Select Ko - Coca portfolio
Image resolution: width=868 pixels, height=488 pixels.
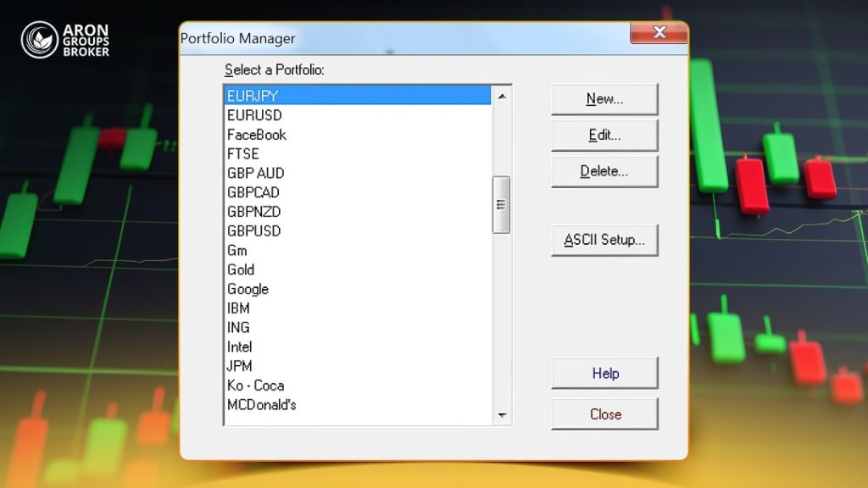click(x=358, y=385)
